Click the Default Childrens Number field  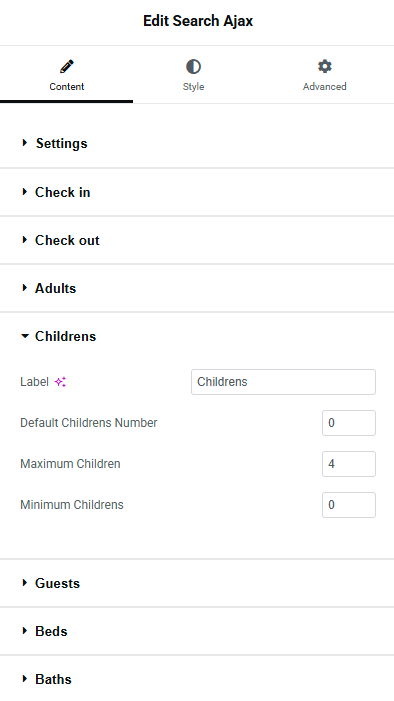(x=349, y=423)
